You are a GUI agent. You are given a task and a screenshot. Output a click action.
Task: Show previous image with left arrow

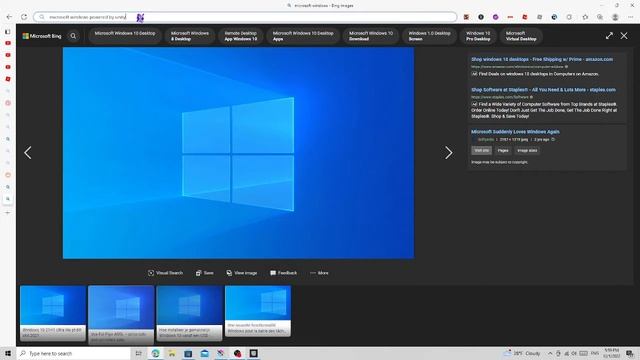[28, 153]
